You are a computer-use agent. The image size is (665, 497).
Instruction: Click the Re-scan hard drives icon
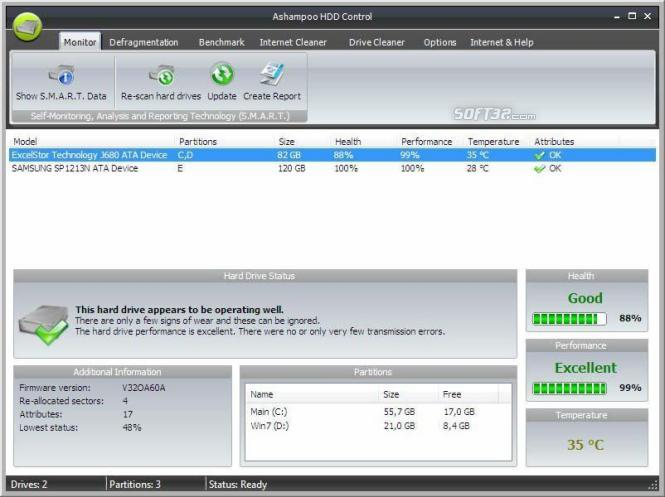pyautogui.click(x=162, y=75)
